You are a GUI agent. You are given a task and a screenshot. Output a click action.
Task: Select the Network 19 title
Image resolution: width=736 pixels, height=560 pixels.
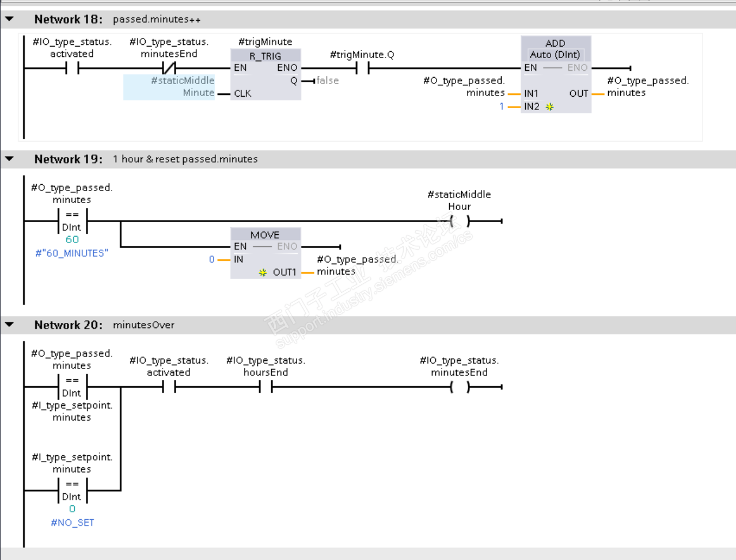69,159
